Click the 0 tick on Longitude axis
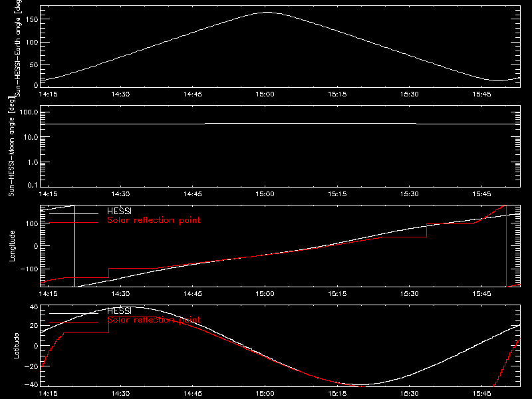Image resolution: width=532 pixels, height=399 pixels. pyautogui.click(x=36, y=246)
